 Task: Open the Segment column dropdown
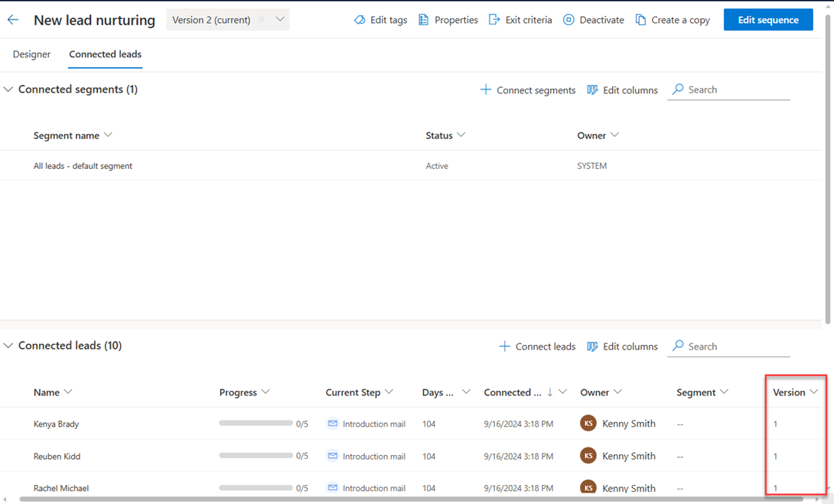(724, 392)
